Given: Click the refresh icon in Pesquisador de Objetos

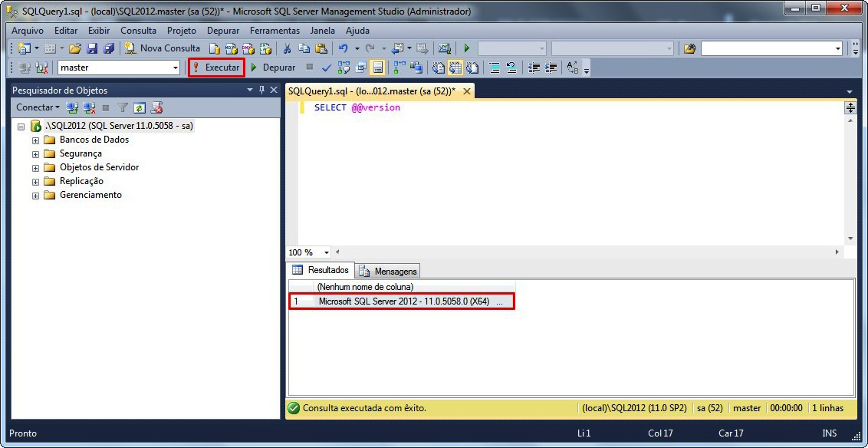Looking at the screenshot, I should (x=140, y=108).
